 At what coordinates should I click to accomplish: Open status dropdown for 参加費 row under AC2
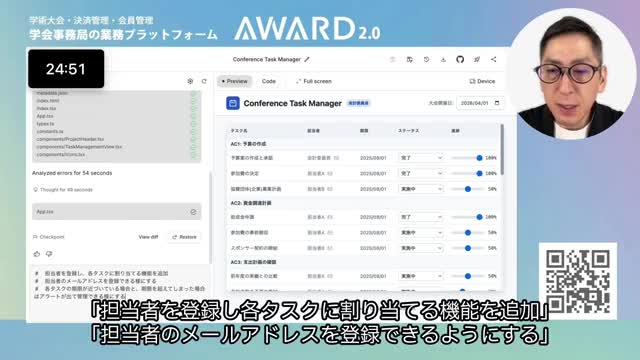pyautogui.click(x=421, y=233)
